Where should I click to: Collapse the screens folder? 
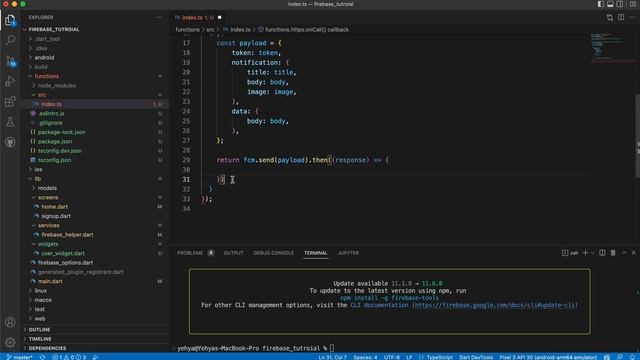pyautogui.click(x=48, y=198)
